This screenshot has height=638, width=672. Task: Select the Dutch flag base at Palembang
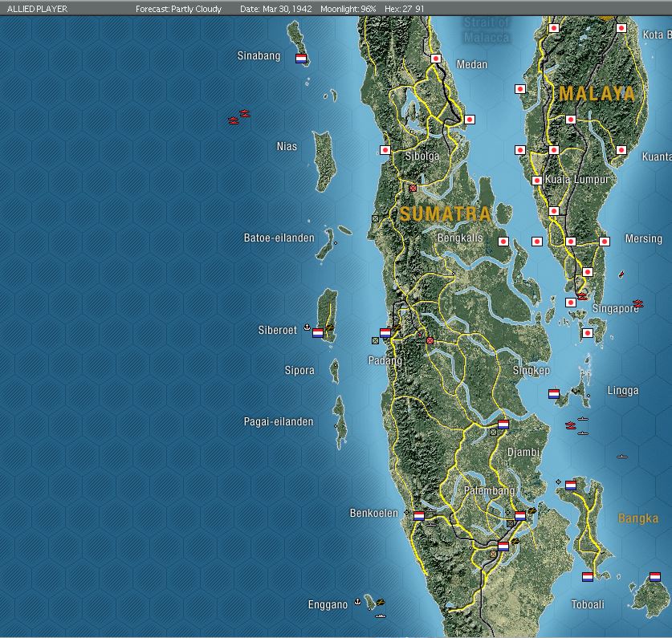(520, 516)
